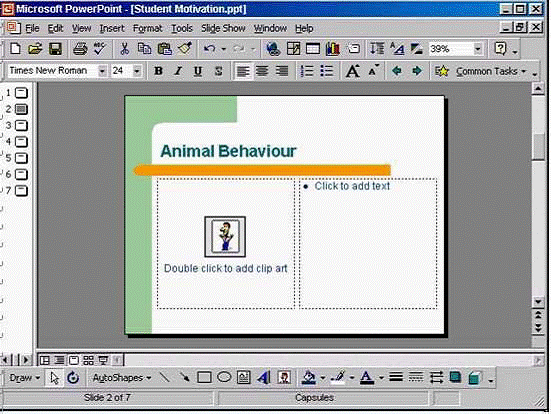Viewport: 551px width, 414px height.
Task: Select the Format Painter brush icon
Action: [x=185, y=49]
